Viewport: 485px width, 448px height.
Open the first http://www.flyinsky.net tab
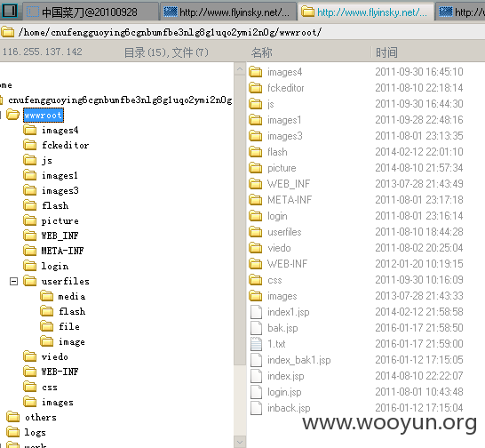(228, 12)
